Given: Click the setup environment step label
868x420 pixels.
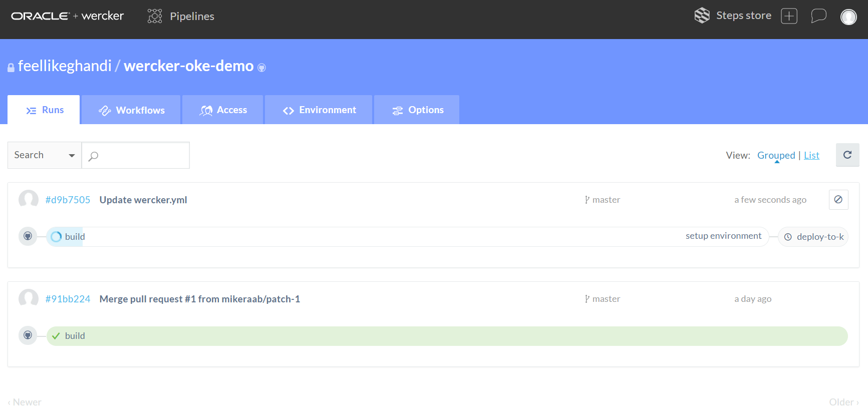Looking at the screenshot, I should tap(723, 236).
